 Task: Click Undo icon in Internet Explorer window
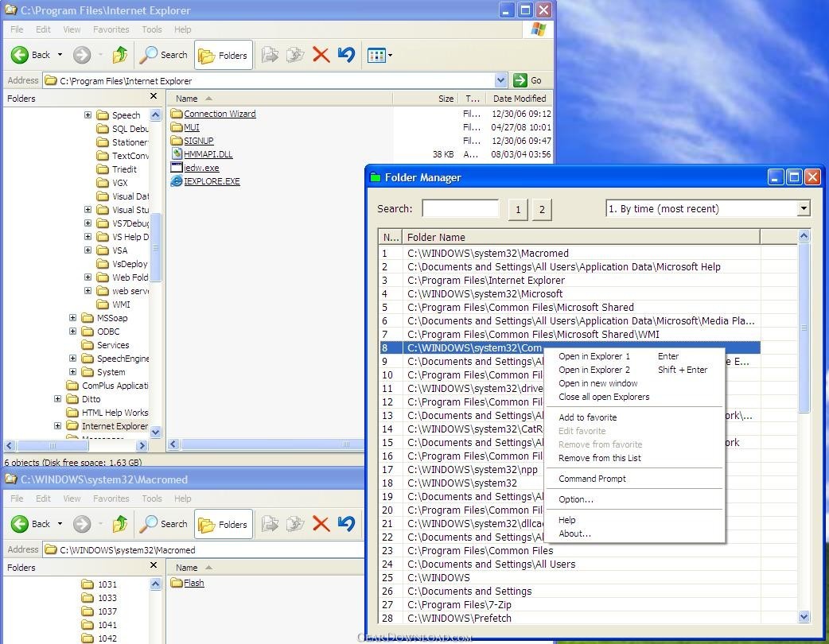tap(346, 54)
